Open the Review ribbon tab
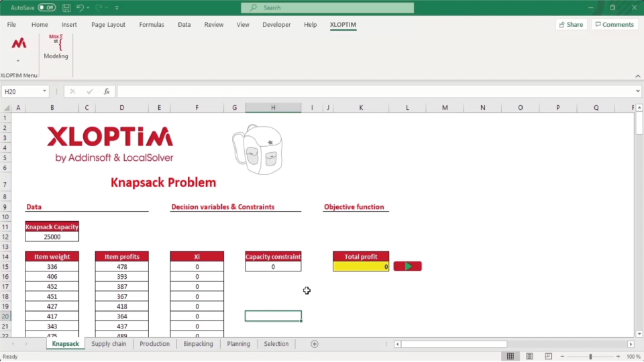The height and width of the screenshot is (362, 644). (213, 25)
